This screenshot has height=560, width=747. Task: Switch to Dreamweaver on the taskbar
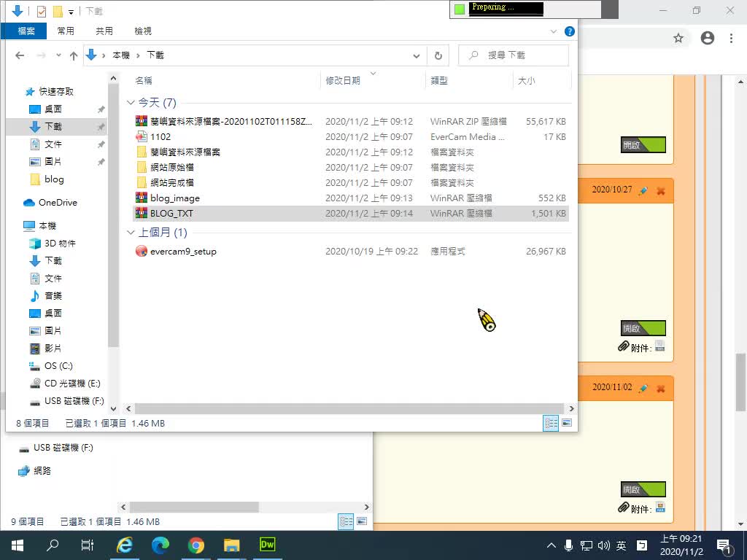(x=268, y=545)
